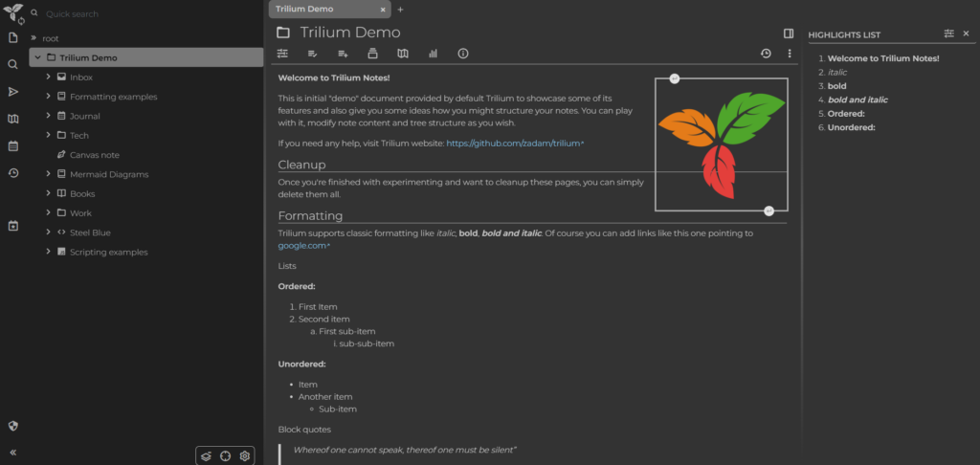Create a new note from the launcher bar
This screenshot has width=980, height=465.
click(12, 38)
